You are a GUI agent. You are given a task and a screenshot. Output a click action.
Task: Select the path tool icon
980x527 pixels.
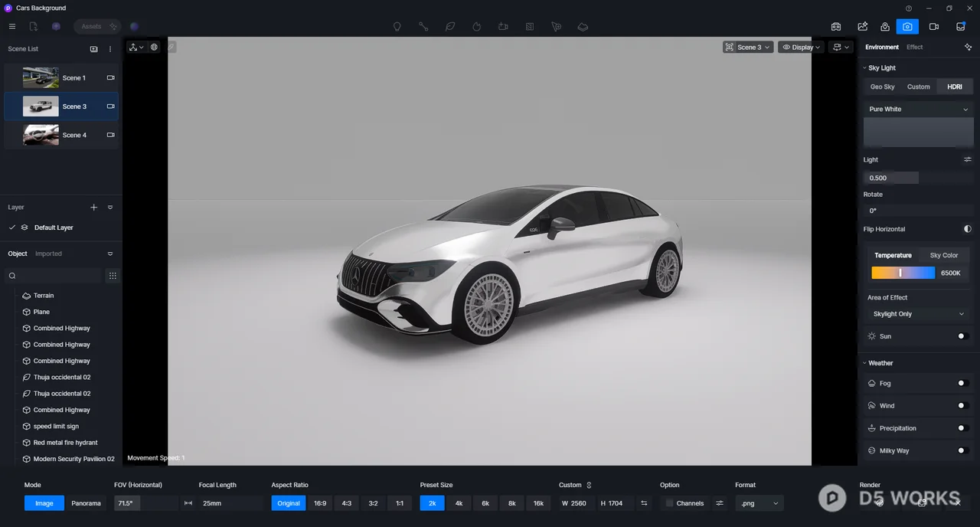(423, 26)
